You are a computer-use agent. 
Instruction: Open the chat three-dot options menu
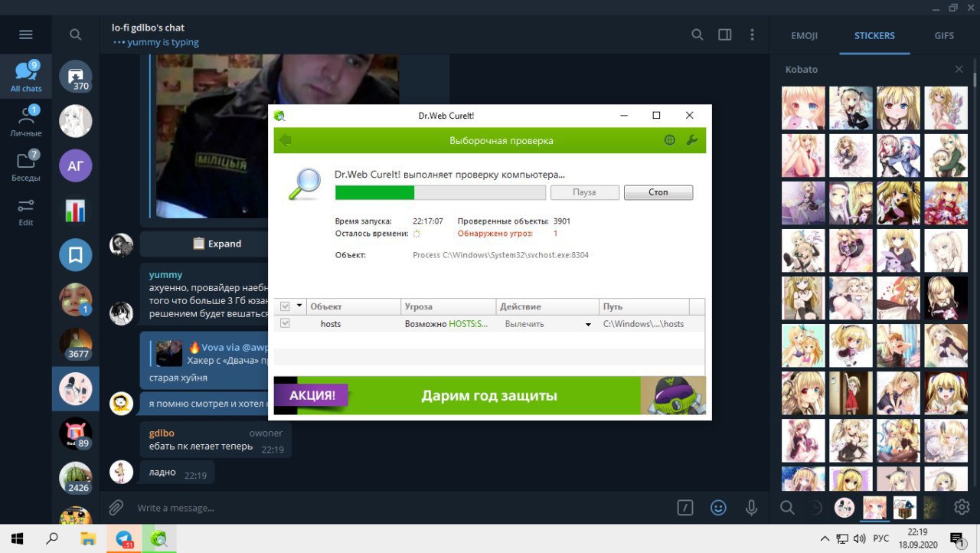click(753, 34)
